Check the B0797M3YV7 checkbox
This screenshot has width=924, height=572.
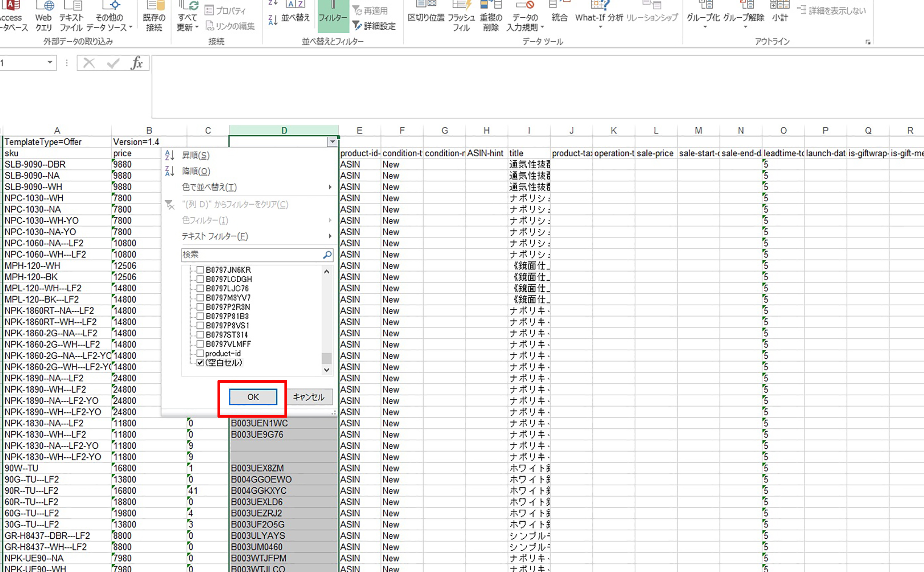point(200,297)
